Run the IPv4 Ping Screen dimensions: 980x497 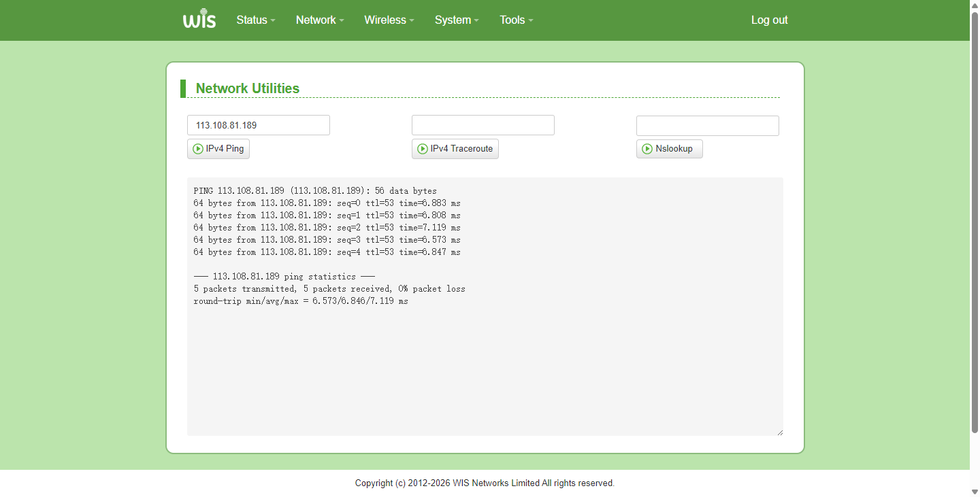coord(218,149)
